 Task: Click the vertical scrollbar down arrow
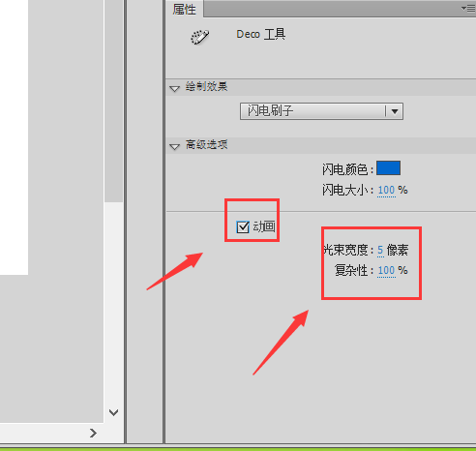coord(113,412)
